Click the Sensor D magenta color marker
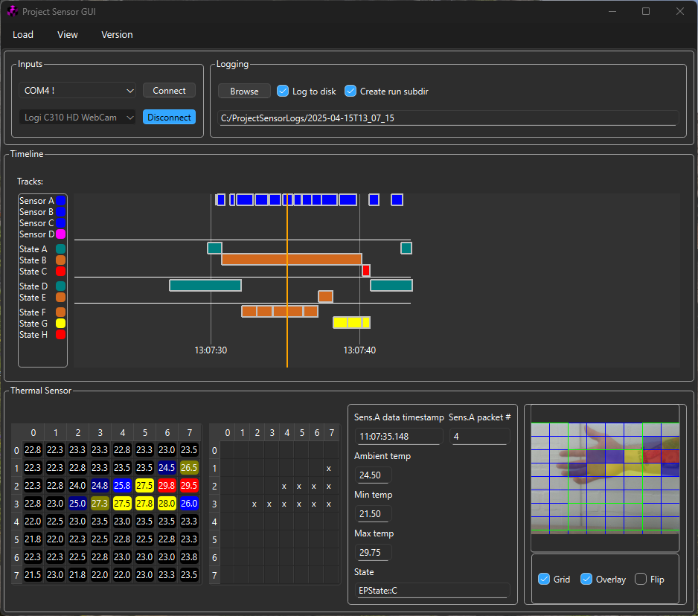 60,234
